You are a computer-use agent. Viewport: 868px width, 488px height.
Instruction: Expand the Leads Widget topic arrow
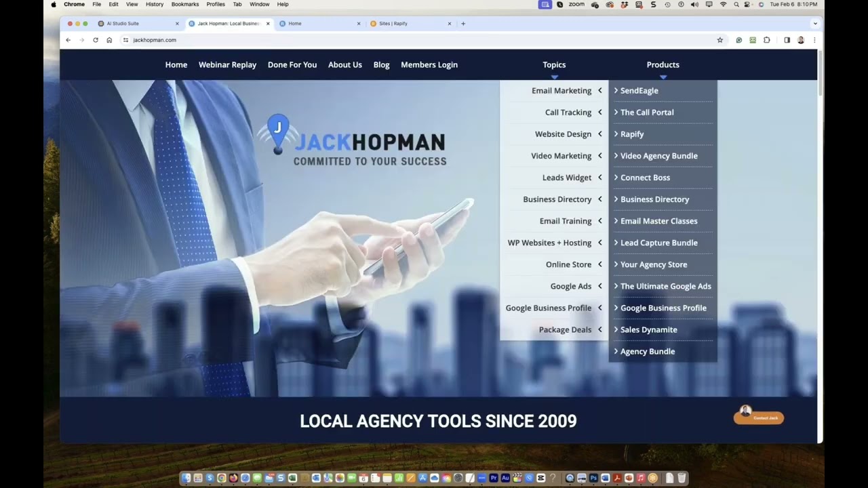pos(599,178)
